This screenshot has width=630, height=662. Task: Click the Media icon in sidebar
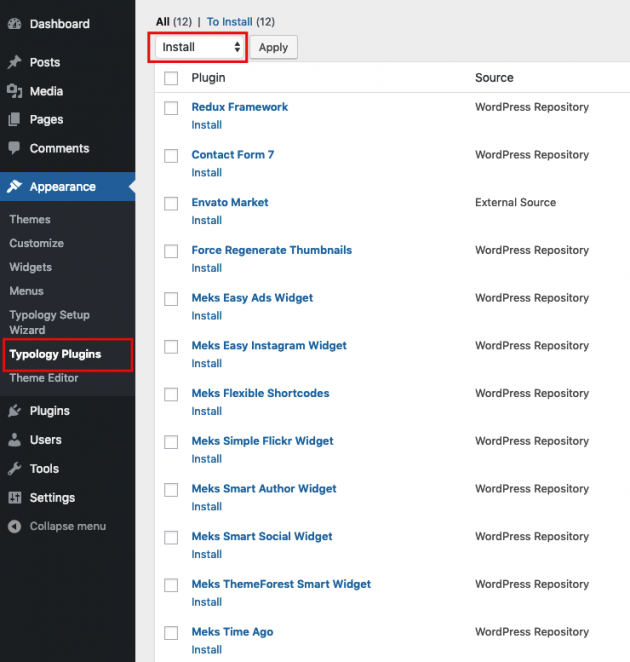(14, 91)
